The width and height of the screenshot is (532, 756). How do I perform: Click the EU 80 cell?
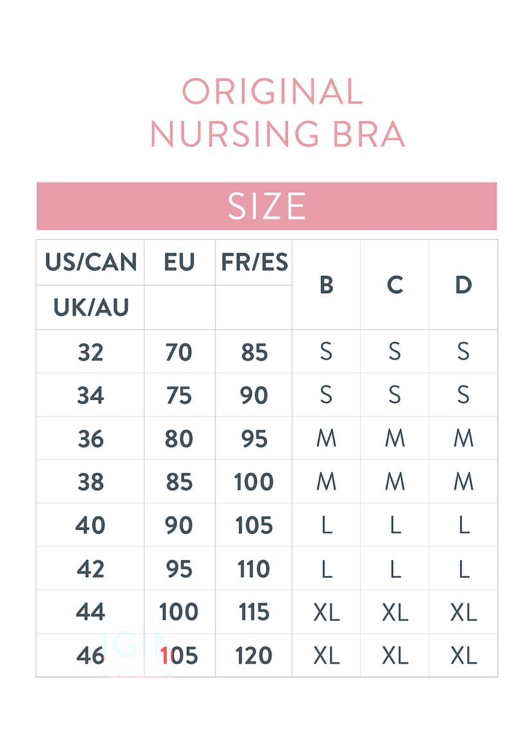pyautogui.click(x=179, y=439)
